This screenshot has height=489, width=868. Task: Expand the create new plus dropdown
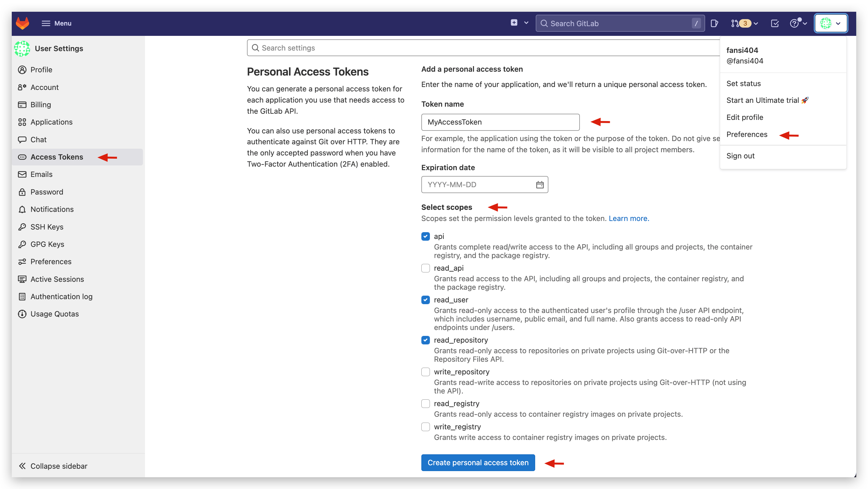(x=519, y=23)
